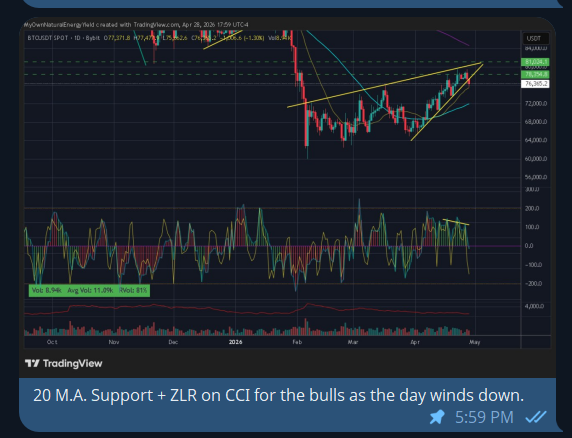Click the May label on the time axis

pyautogui.click(x=474, y=342)
